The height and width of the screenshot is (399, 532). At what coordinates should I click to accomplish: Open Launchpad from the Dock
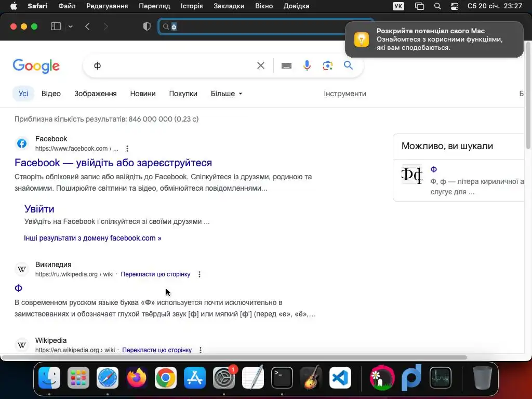(78, 378)
